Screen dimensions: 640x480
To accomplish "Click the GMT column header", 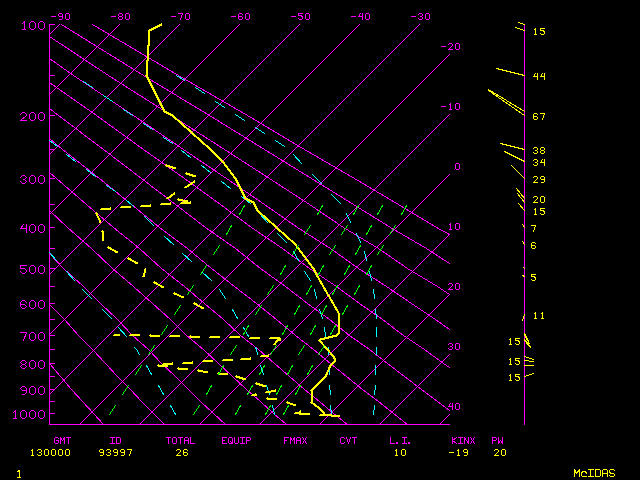I will pyautogui.click(x=62, y=440).
